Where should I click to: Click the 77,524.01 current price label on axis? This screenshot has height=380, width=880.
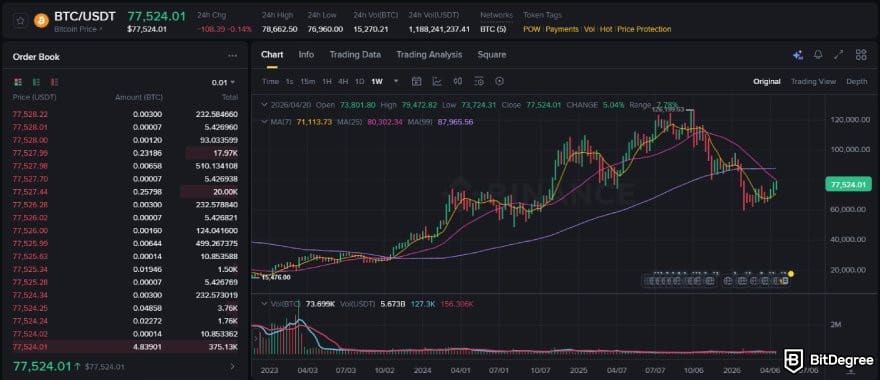click(x=849, y=184)
